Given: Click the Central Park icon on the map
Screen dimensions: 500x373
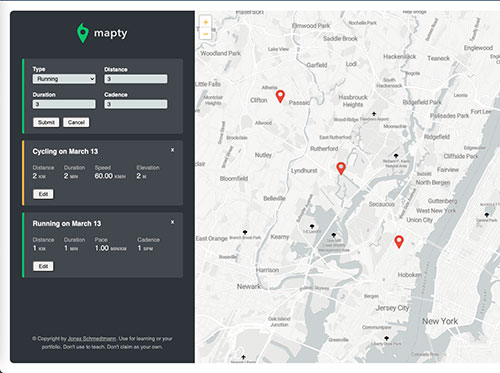Looking at the screenshot, I should coord(487,215).
